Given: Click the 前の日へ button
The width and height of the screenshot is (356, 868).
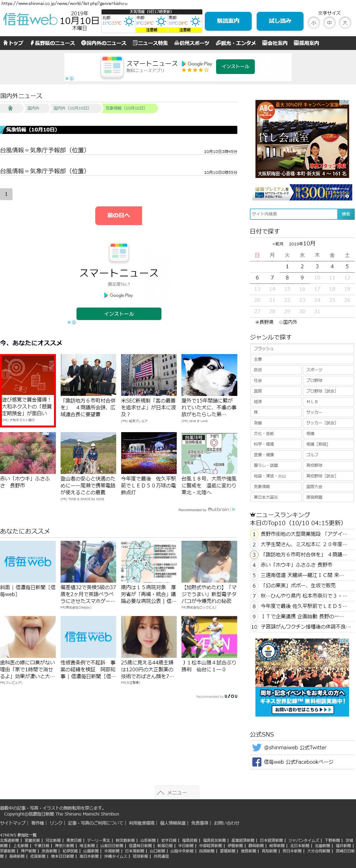Looking at the screenshot, I should pyautogui.click(x=118, y=215).
